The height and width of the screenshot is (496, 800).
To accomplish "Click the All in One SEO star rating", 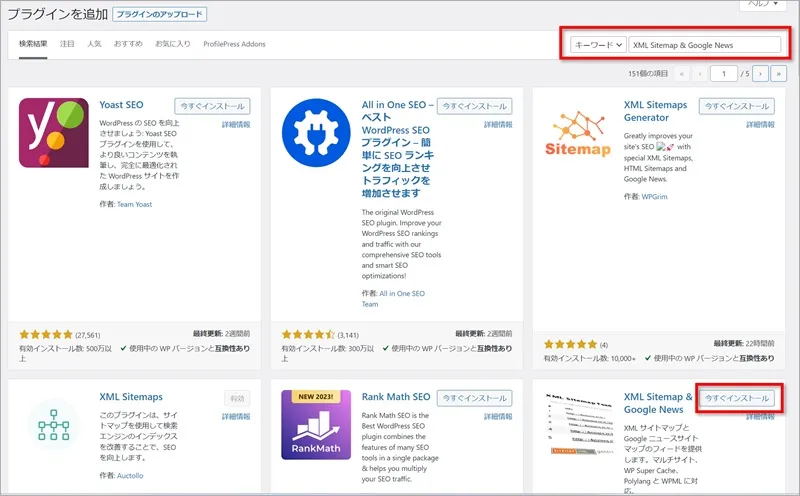I will 308,335.
